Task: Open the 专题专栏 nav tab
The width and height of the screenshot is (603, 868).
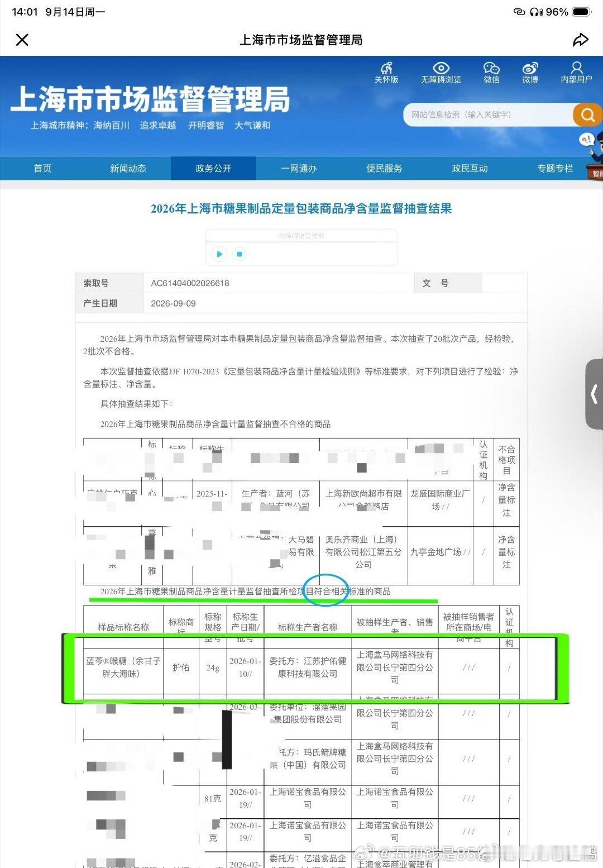Action: pos(555,168)
